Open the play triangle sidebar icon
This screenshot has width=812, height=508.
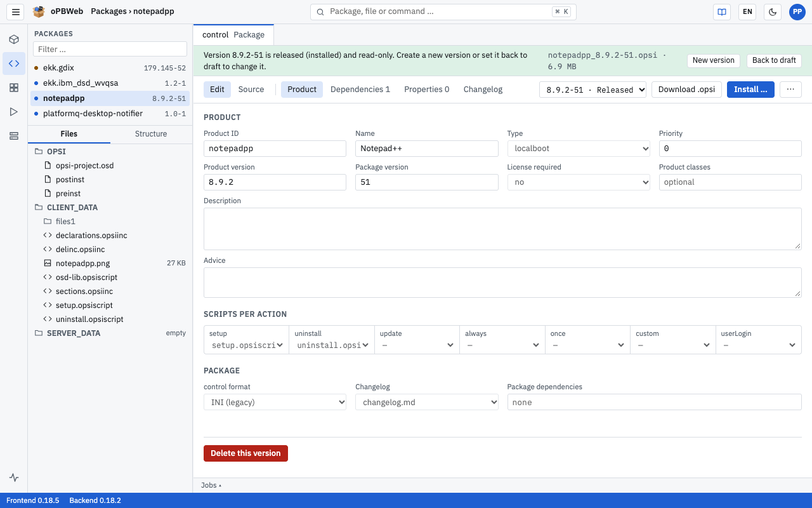pos(14,112)
